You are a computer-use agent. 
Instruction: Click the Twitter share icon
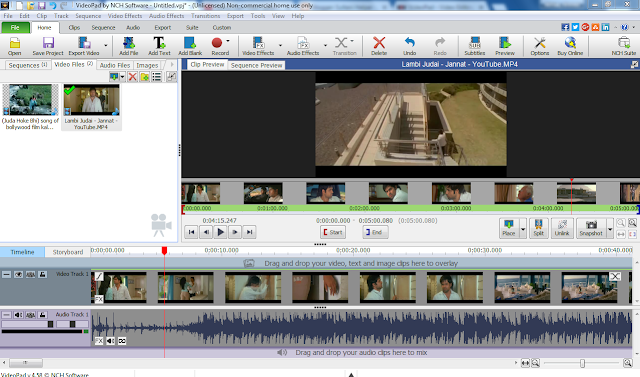(x=575, y=27)
